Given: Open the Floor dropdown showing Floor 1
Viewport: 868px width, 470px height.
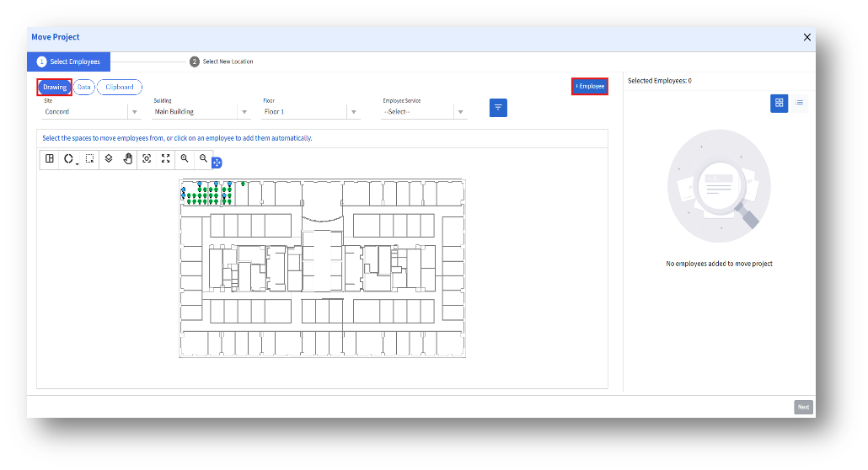Looking at the screenshot, I should coord(311,112).
